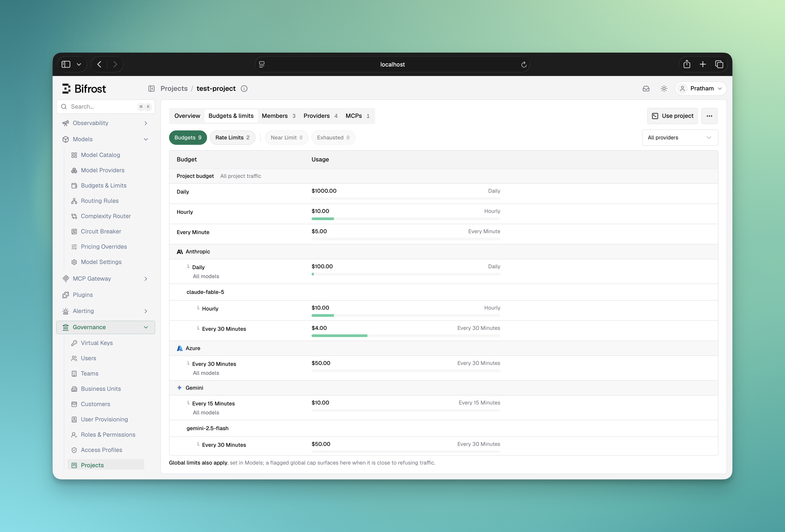
Task: Click the Bifrost logo
Action: [84, 89]
